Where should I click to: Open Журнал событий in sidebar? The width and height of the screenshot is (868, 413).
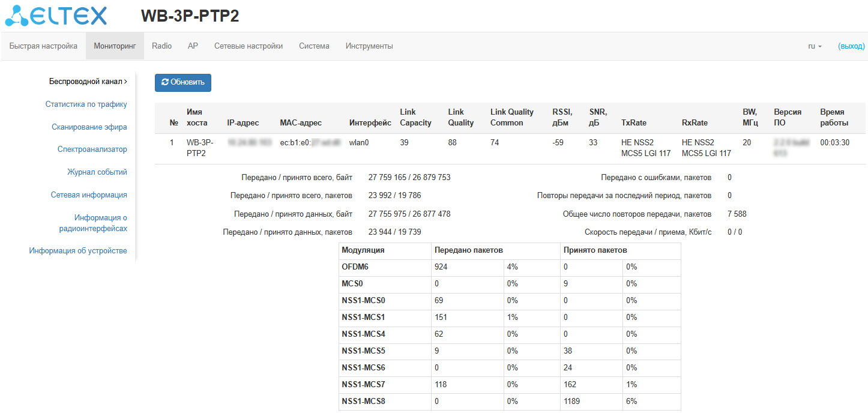tap(97, 172)
